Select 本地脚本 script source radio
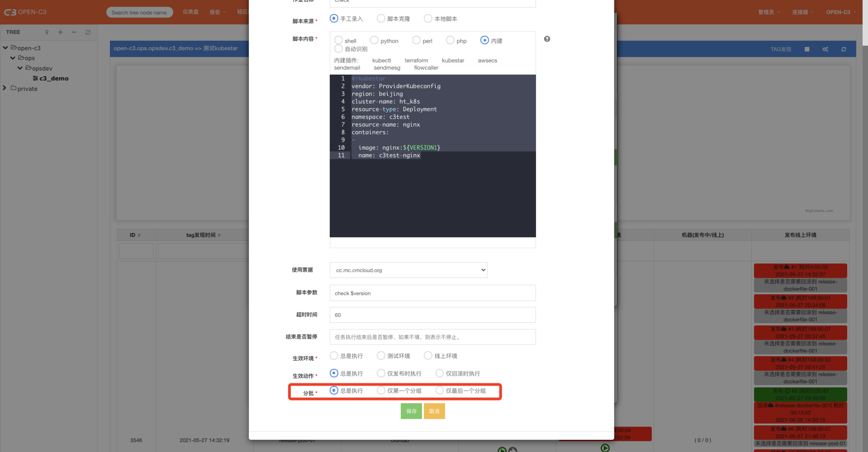 click(428, 18)
